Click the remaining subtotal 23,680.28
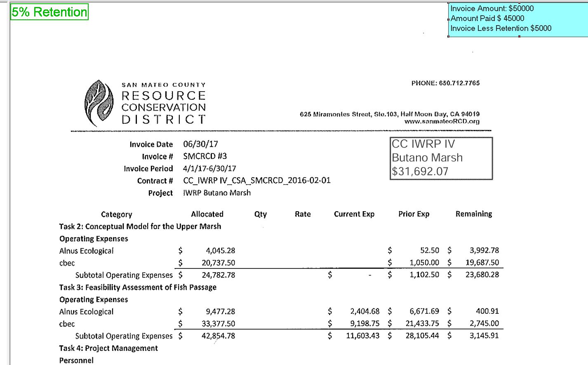The height and width of the screenshot is (365, 588). (x=482, y=275)
